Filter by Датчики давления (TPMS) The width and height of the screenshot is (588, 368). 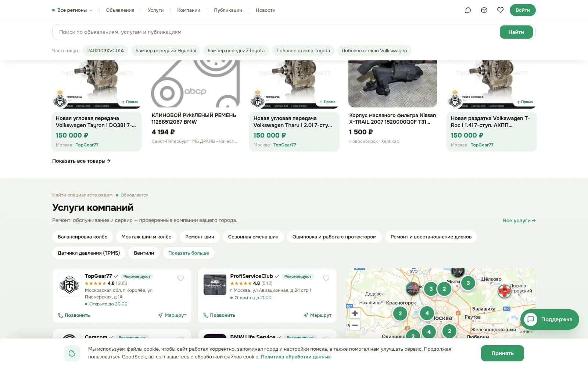point(89,253)
